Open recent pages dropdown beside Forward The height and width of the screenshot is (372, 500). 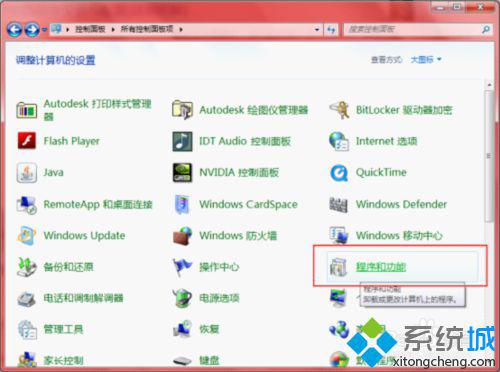pyautogui.click(x=44, y=30)
